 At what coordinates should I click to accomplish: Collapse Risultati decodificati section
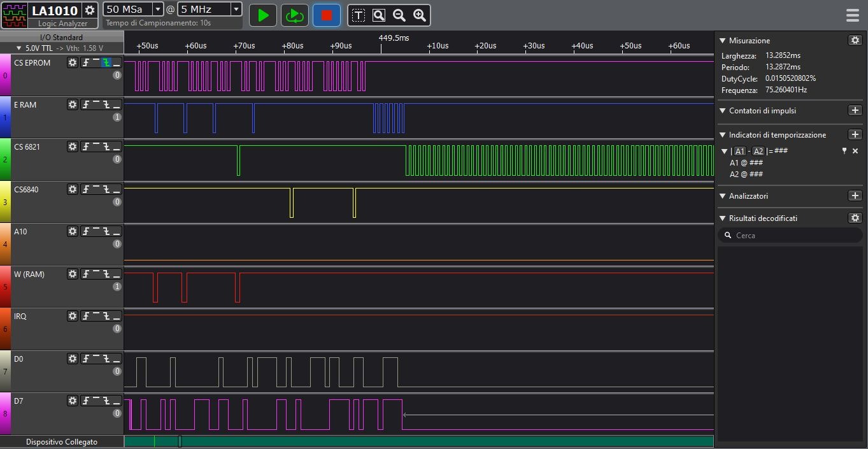pos(723,218)
